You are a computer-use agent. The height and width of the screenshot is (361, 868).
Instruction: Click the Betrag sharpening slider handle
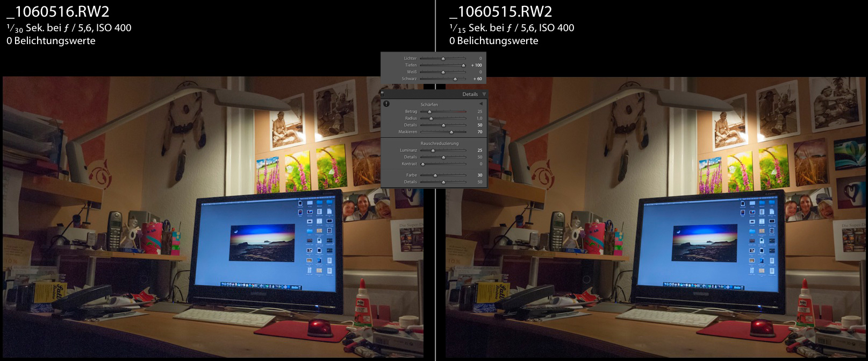coord(429,112)
